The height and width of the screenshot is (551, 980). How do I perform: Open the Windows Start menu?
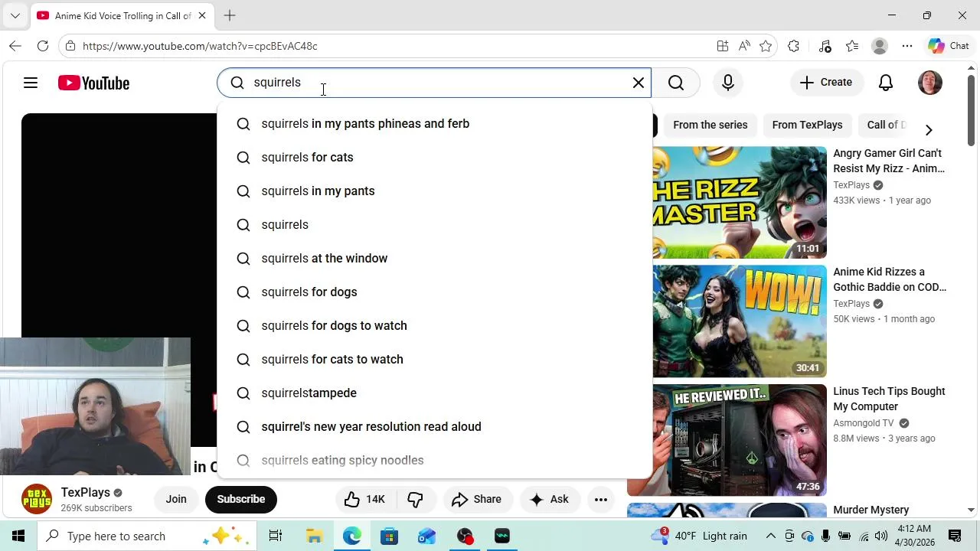tap(18, 536)
